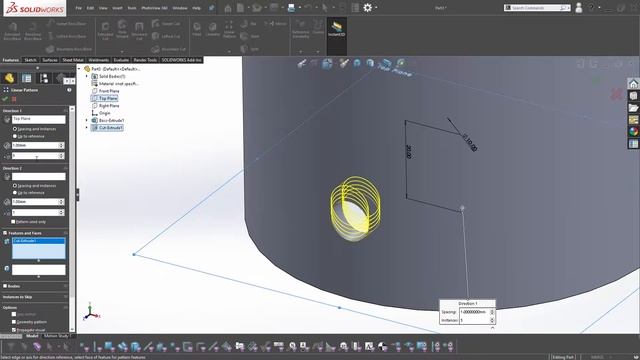Click the Print icon in top toolbar
Screen dimensions: 640x360
point(291,8)
